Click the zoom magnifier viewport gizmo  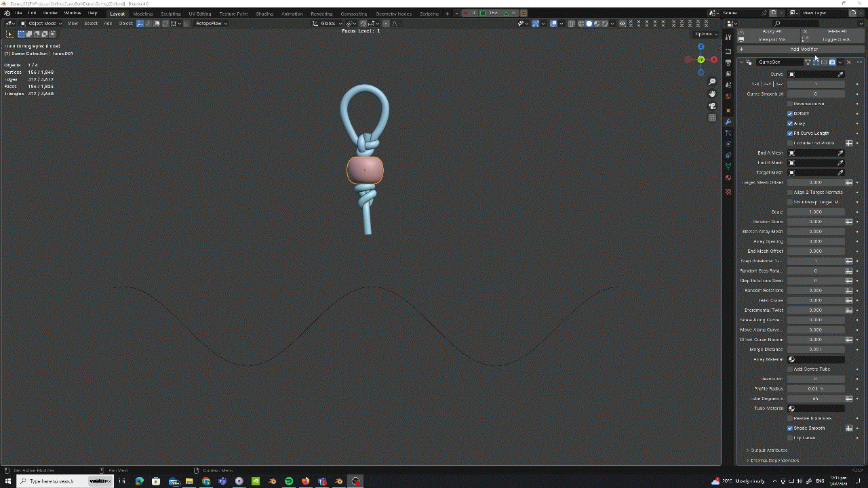pos(712,82)
